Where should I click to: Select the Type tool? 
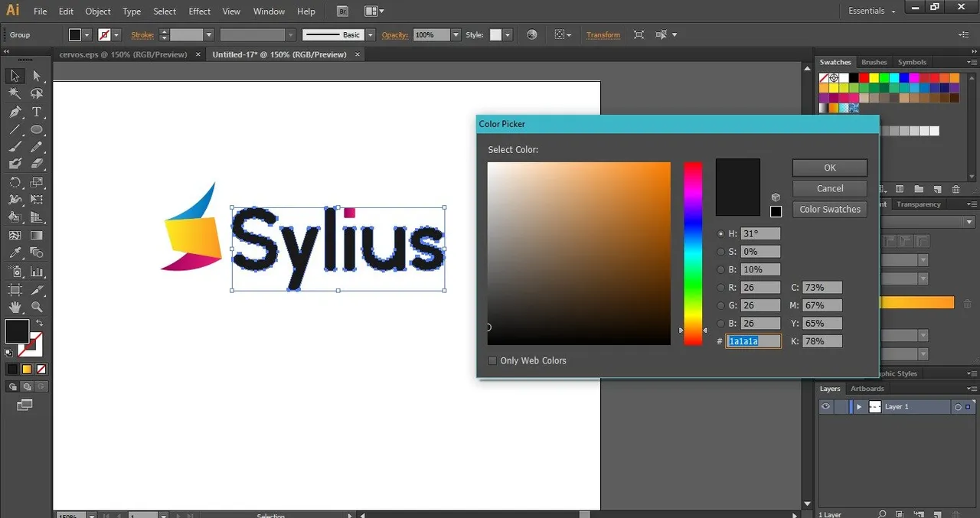click(36, 112)
